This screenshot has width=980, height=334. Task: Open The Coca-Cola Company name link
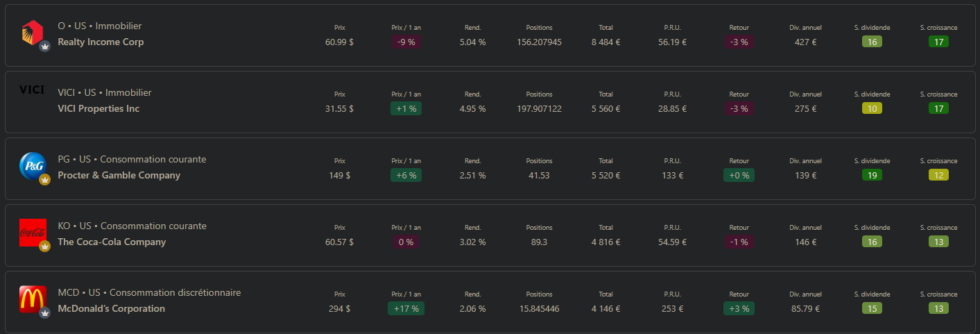point(112,242)
